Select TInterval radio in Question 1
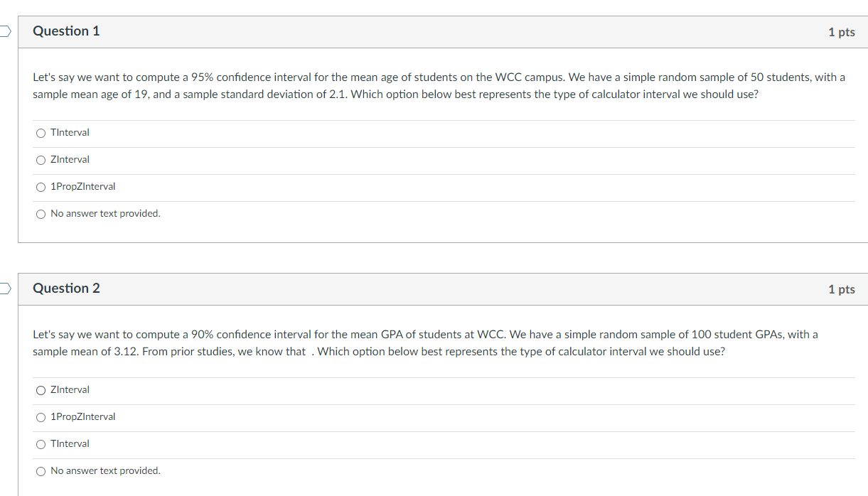868x496 pixels. tap(41, 133)
